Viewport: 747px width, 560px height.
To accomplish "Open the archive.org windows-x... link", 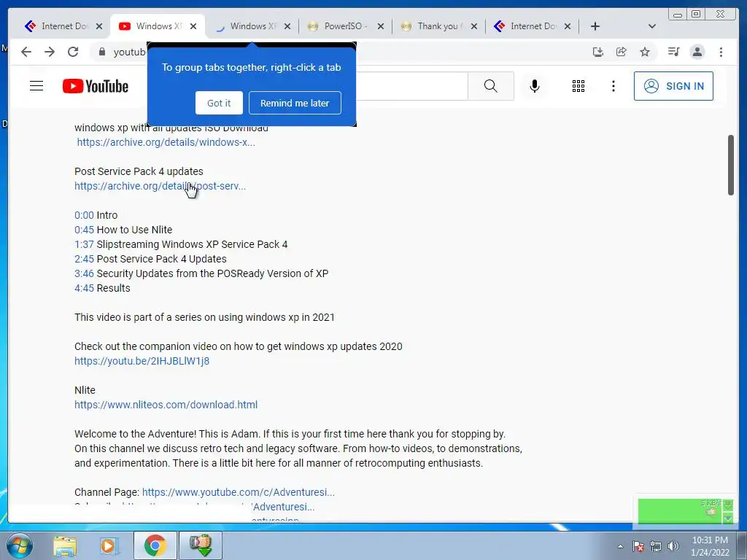I will tap(166, 142).
